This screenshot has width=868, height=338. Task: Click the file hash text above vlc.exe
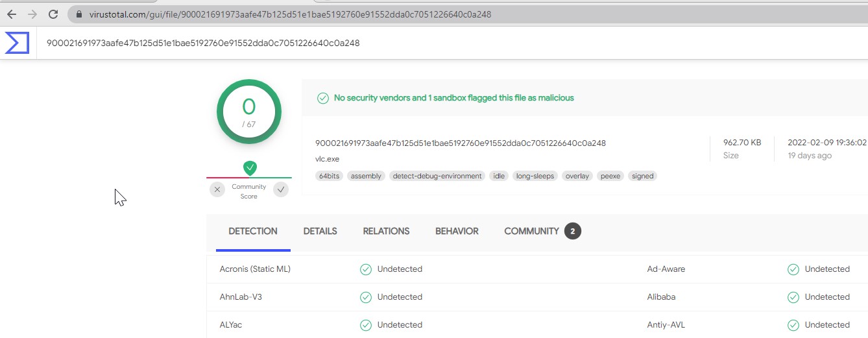(x=461, y=143)
